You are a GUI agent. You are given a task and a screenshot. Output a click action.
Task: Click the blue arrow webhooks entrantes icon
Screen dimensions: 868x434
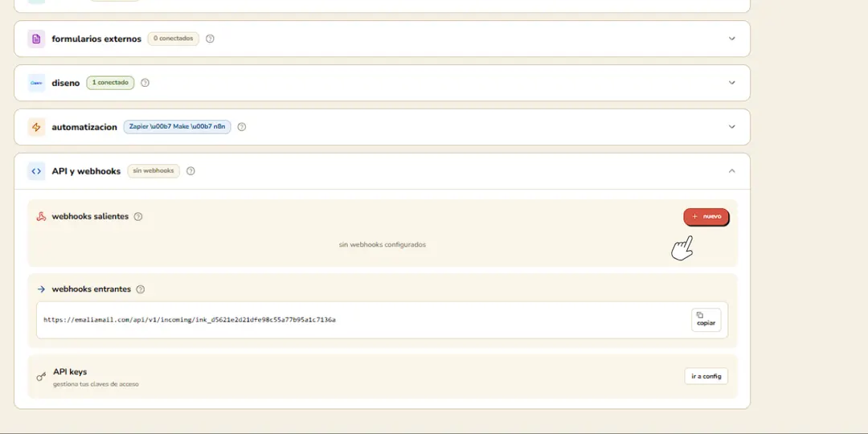[41, 289]
